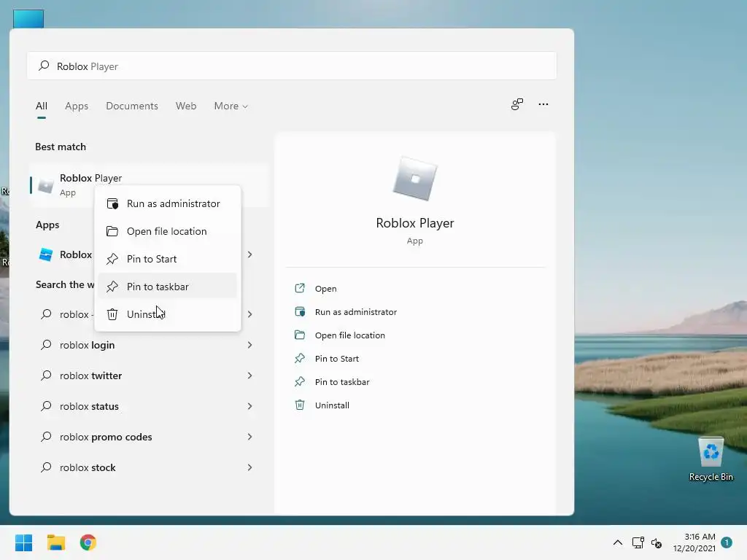Screen dimensions: 747x560
Task: Switch to the Web tab
Action: pyautogui.click(x=186, y=106)
